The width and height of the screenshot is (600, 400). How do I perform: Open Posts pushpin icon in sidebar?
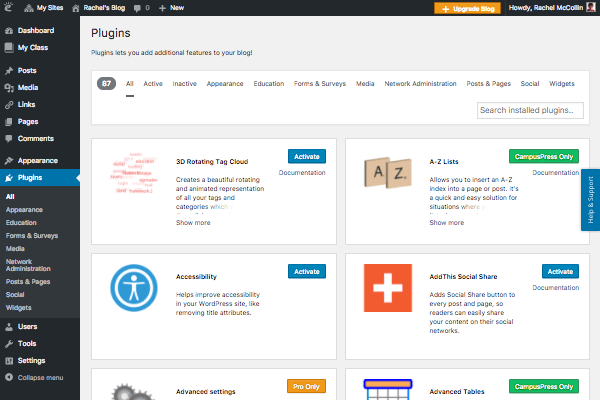click(9, 70)
